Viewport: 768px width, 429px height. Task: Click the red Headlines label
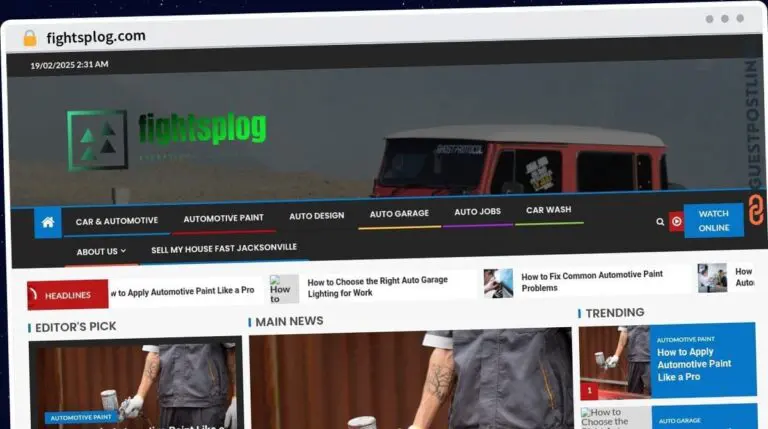[68, 295]
